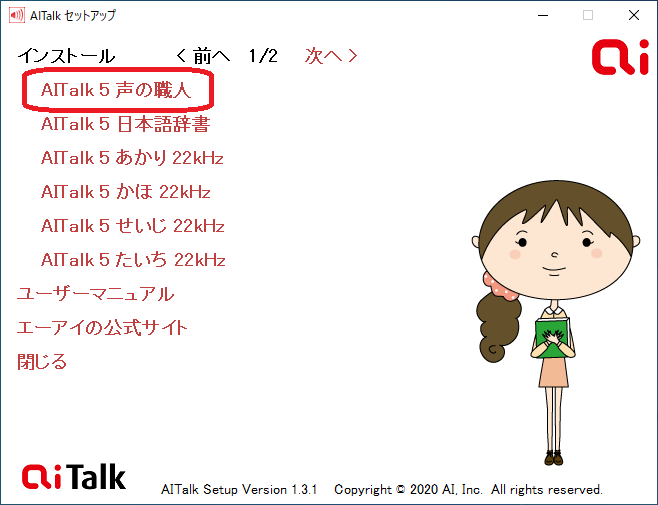Go back with 前へ
658x505 pixels.
click(x=203, y=55)
